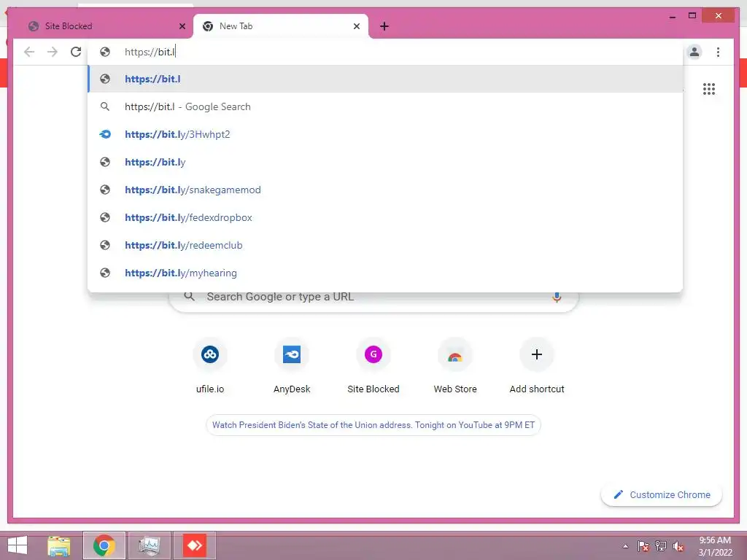Click the muted volume tray icon
This screenshot has width=747, height=560.
pyautogui.click(x=678, y=546)
